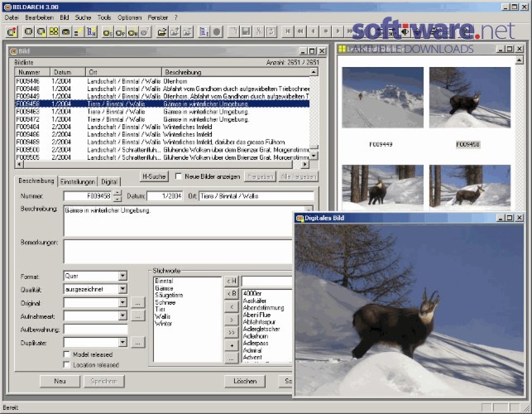
Task: Open the Datei menu
Action: 12,17
